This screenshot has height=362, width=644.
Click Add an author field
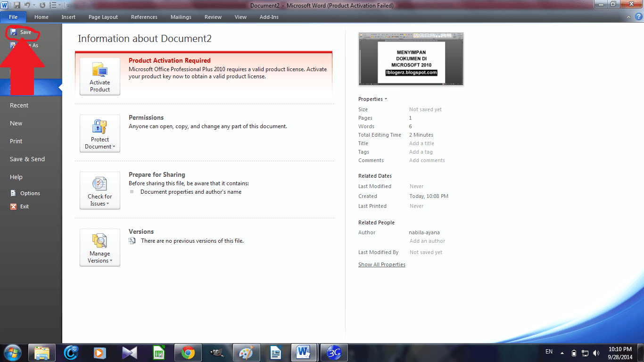[427, 241]
